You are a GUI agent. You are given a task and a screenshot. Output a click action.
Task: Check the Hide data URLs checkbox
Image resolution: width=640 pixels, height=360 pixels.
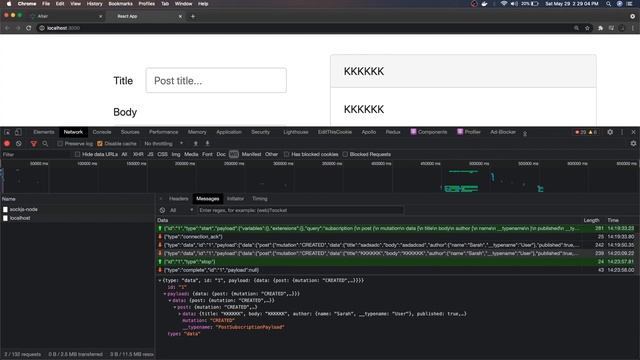tap(77, 154)
